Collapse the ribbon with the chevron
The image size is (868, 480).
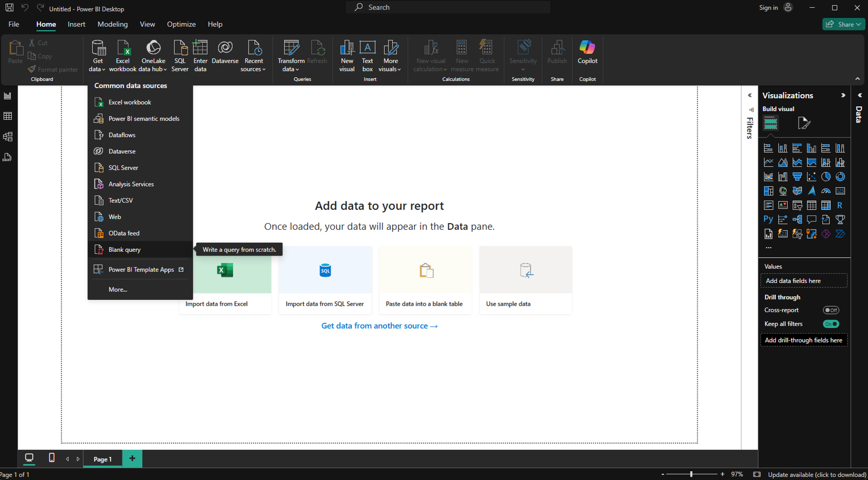pos(857,79)
